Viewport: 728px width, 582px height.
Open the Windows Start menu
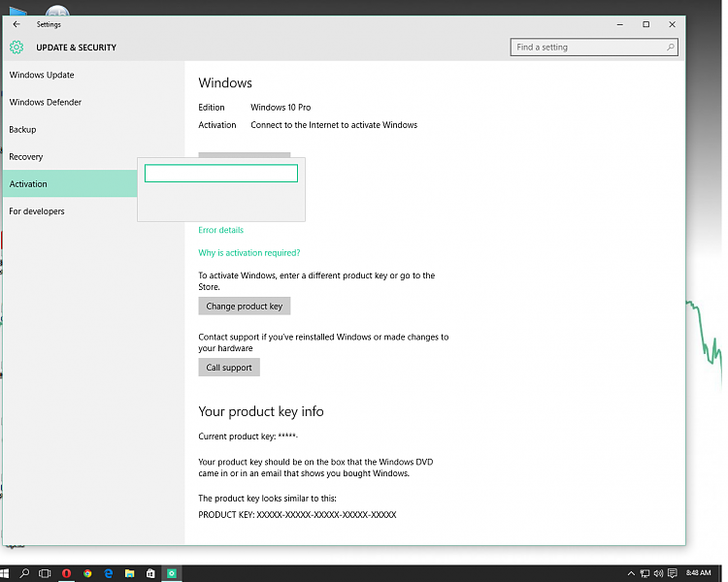(4, 573)
